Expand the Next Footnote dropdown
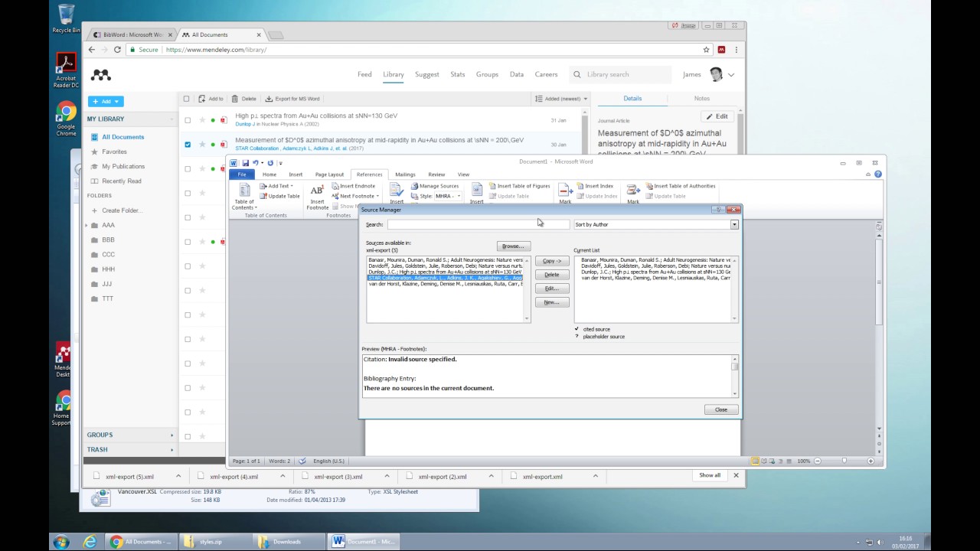This screenshot has width=980, height=551. tap(377, 196)
